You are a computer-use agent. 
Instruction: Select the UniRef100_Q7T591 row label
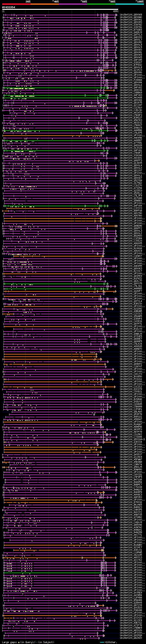pos(131,143)
